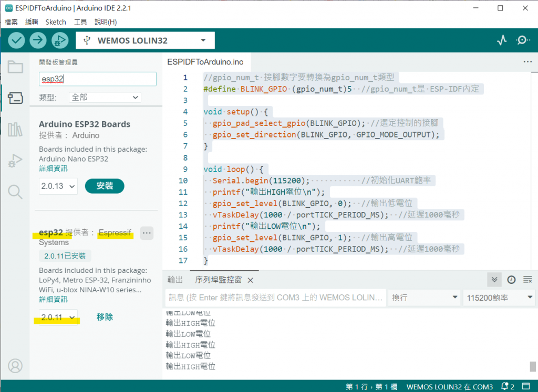Viewport: 538px width, 392px height.
Task: Open the 2.0.11 version dropdown
Action: (58, 317)
